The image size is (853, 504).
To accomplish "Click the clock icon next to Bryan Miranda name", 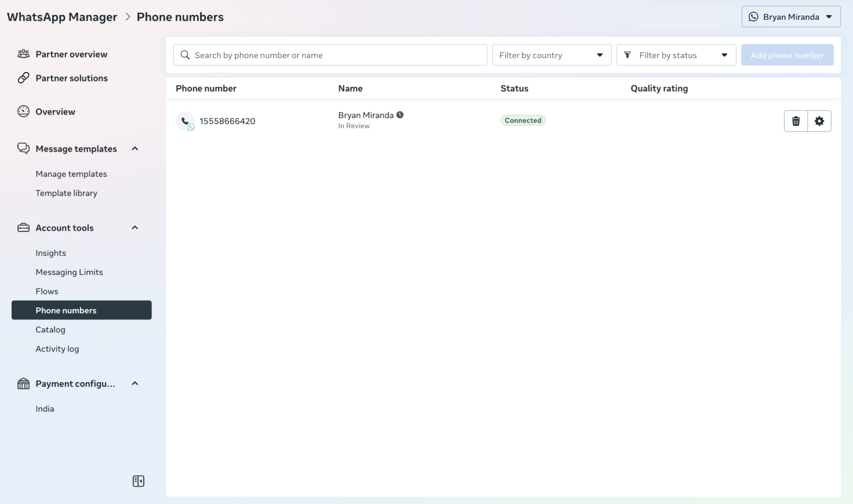I will point(400,115).
